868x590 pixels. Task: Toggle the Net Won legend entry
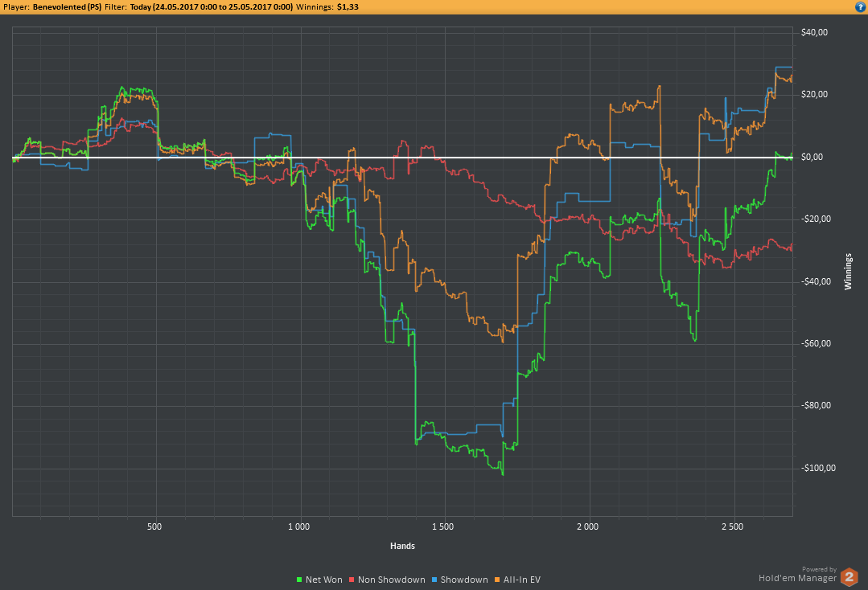[x=319, y=580]
